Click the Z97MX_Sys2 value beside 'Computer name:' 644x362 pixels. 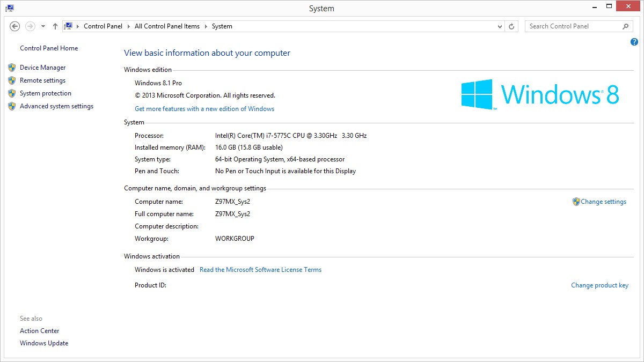(233, 202)
